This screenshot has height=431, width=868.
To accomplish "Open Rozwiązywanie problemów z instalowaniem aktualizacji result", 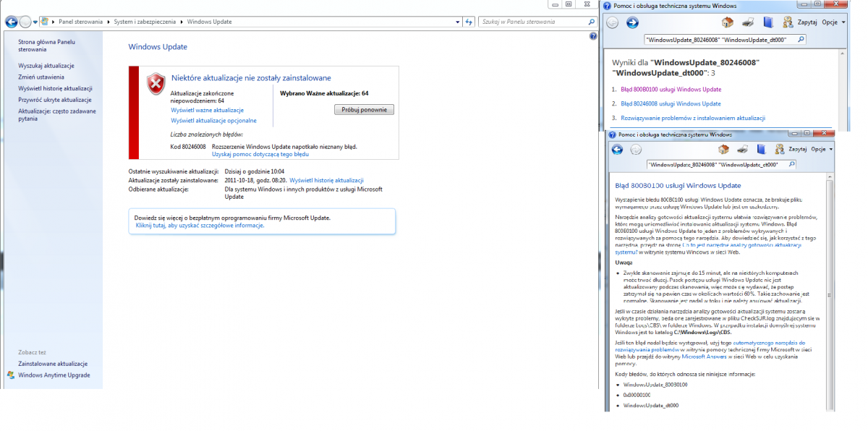I will (693, 118).
